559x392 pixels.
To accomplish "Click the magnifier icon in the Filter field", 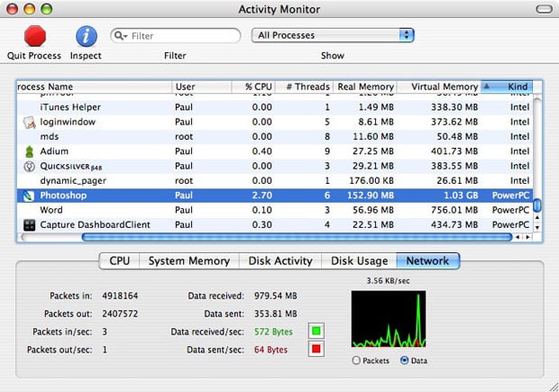I will click(x=121, y=36).
